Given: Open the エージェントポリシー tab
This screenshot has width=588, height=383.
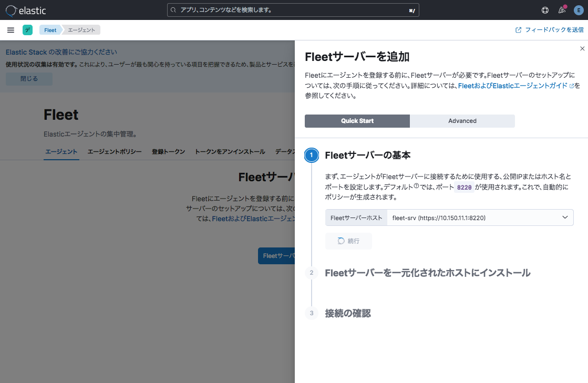Looking at the screenshot, I should pos(115,152).
